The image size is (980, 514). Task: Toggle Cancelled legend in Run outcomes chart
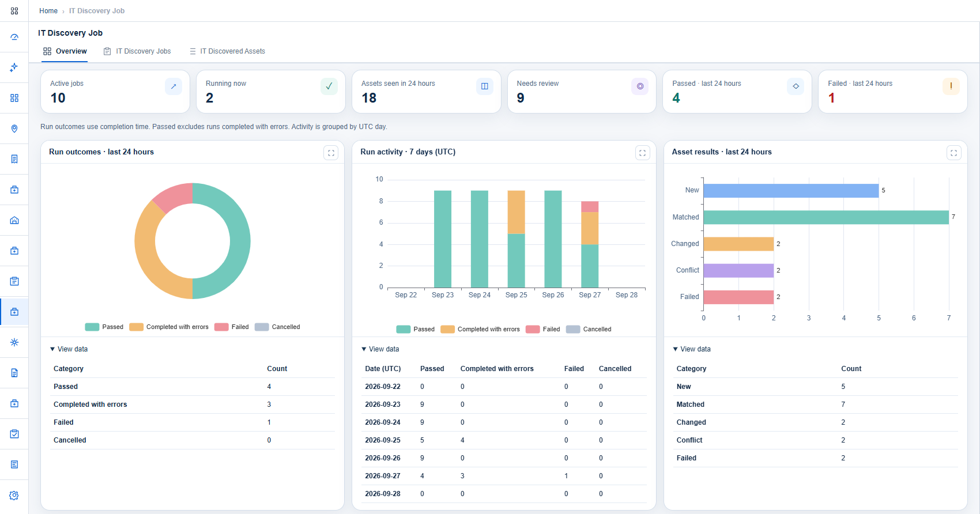point(277,327)
